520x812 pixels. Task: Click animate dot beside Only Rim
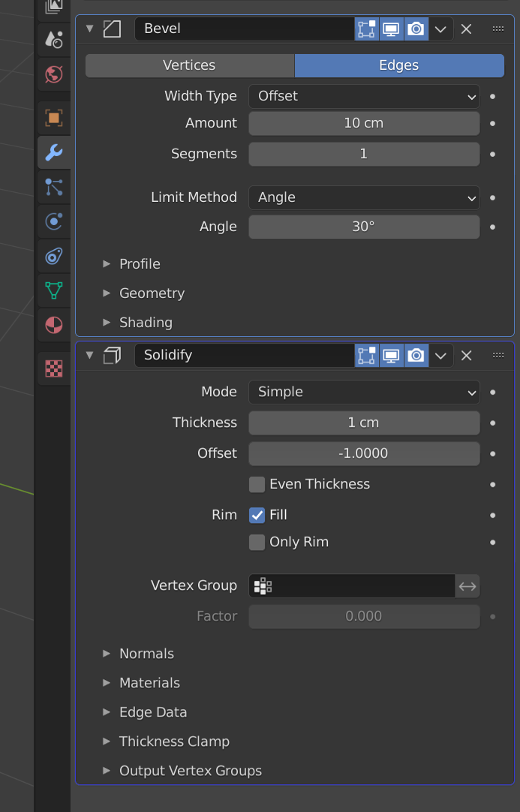(x=492, y=542)
